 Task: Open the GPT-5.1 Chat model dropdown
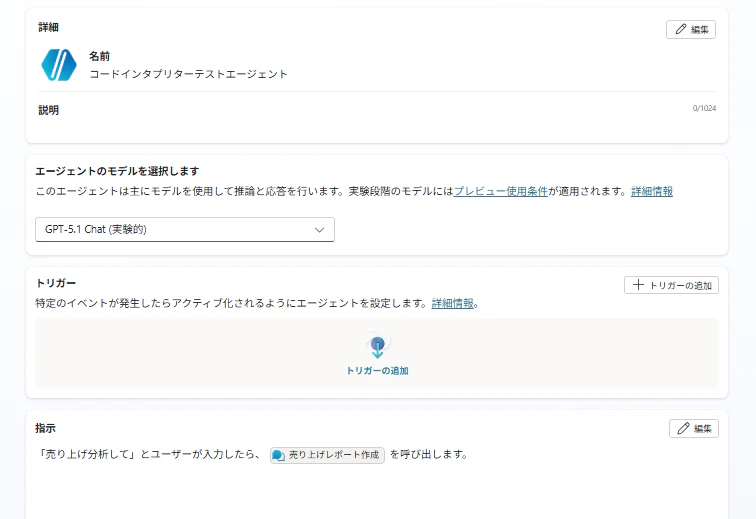tap(185, 229)
